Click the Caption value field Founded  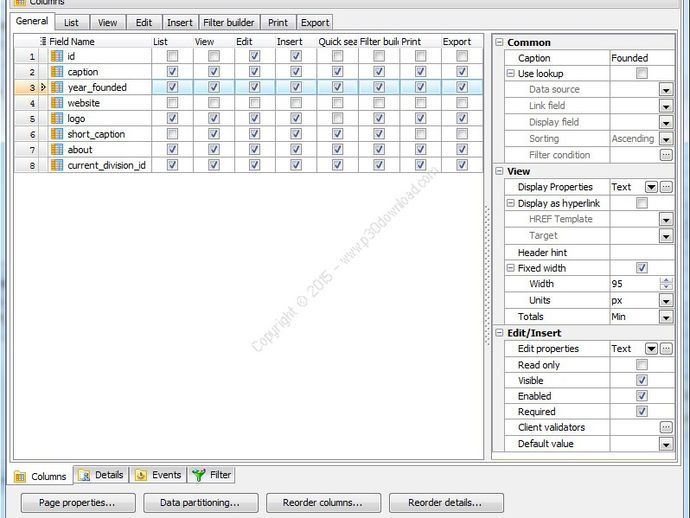point(642,58)
